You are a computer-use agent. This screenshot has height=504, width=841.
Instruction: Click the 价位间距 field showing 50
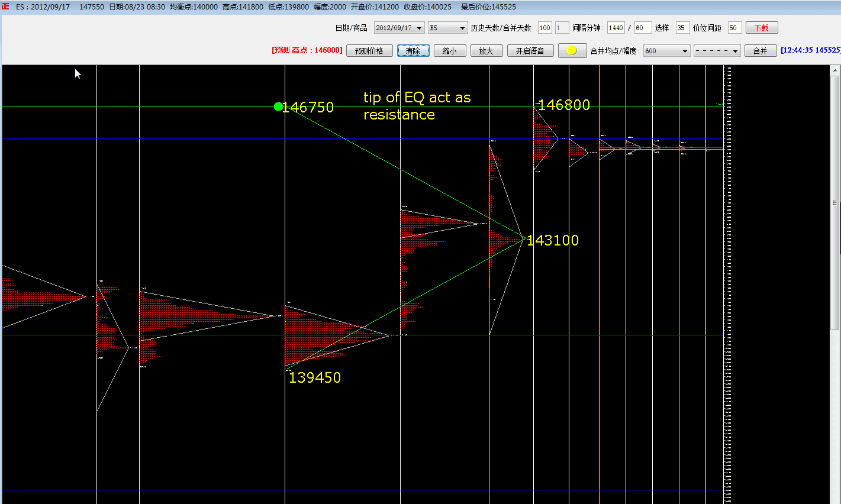(x=734, y=28)
